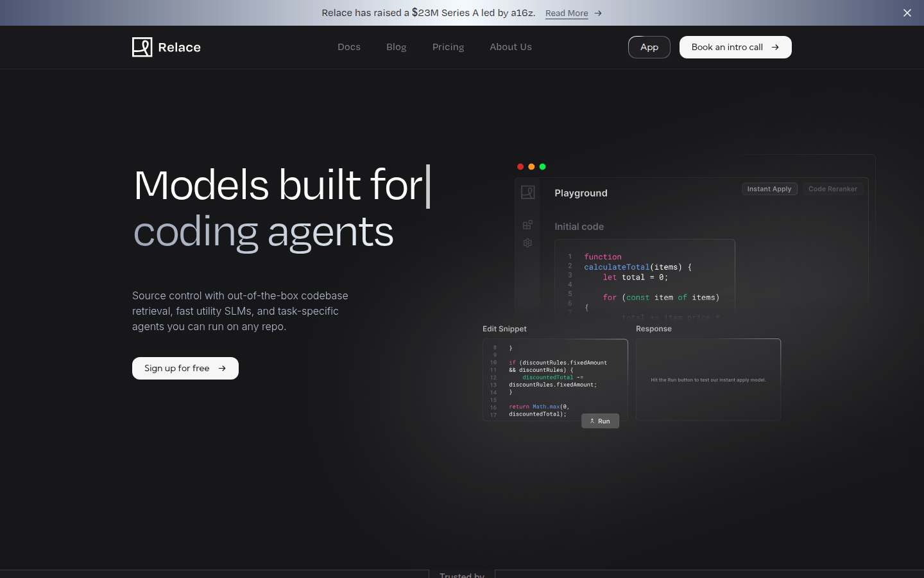Click Sign up for free
Viewport: 924px width, 578px height.
point(185,368)
